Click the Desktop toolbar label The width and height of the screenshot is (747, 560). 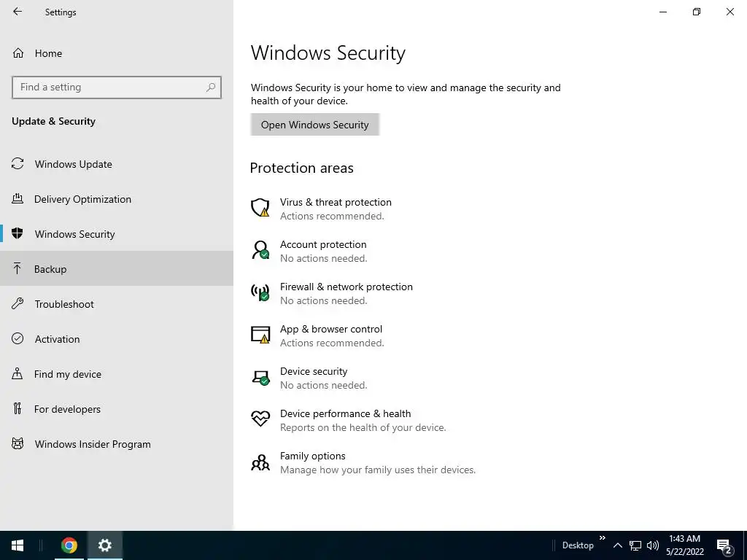(578, 545)
